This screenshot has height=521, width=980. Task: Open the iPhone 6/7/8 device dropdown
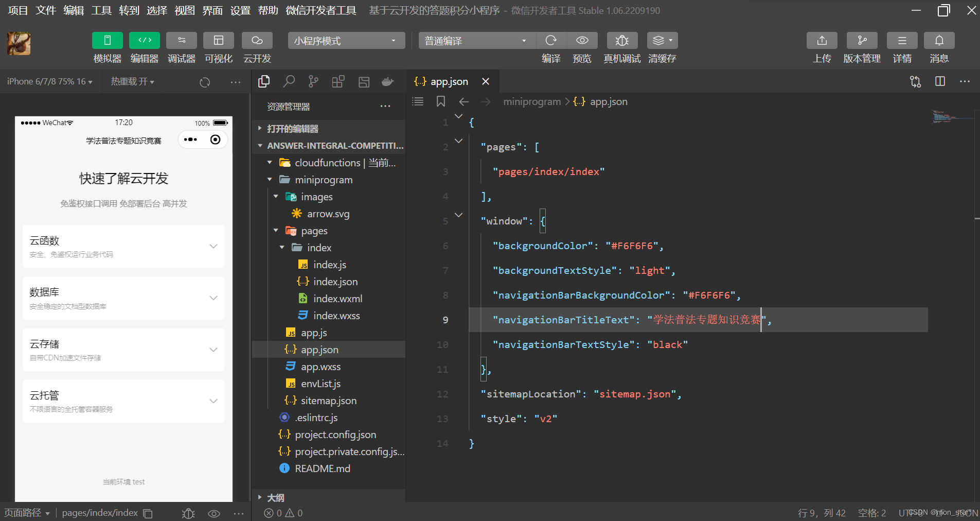[50, 81]
